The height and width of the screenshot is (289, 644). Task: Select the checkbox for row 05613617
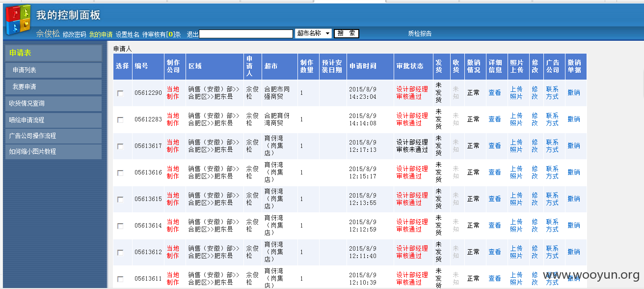click(120, 146)
